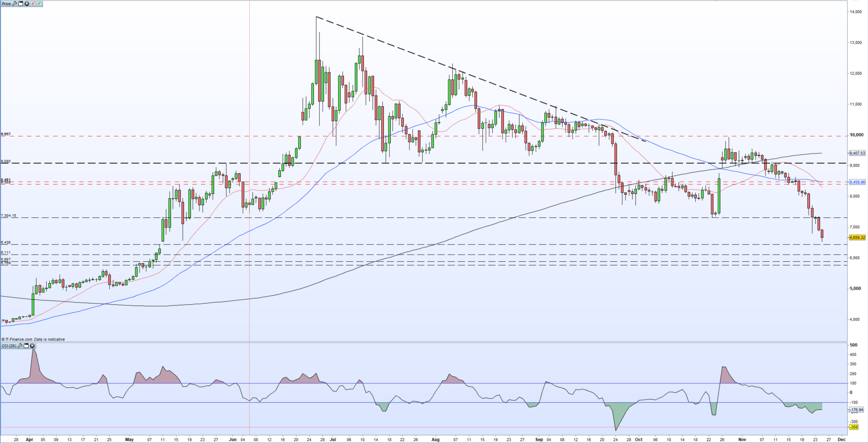The image size is (868, 443).
Task: Select the CCI value tag -176.94
Action: (856, 409)
